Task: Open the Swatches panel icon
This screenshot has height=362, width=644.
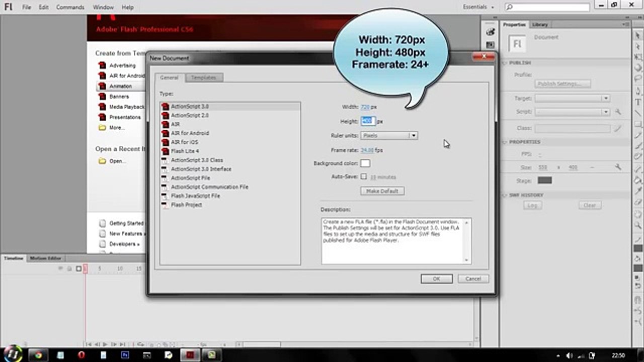Action: (x=491, y=45)
